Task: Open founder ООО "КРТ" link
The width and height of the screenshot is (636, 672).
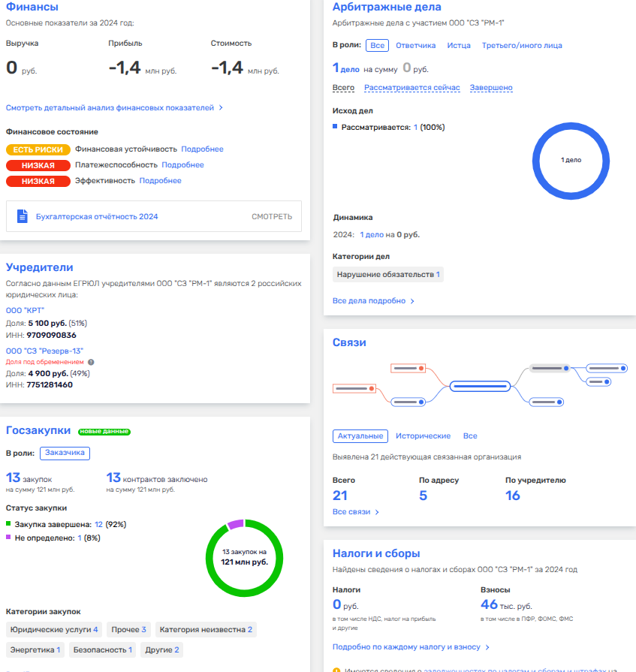Action: (26, 310)
